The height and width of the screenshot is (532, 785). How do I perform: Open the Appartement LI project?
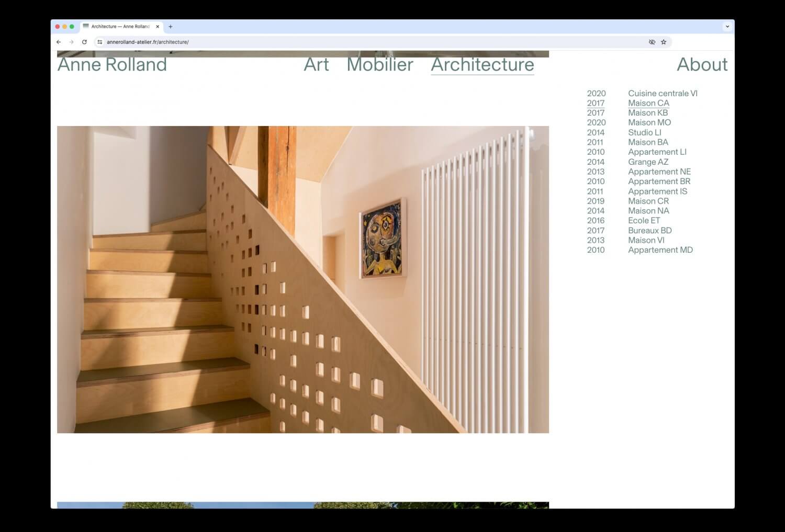657,152
